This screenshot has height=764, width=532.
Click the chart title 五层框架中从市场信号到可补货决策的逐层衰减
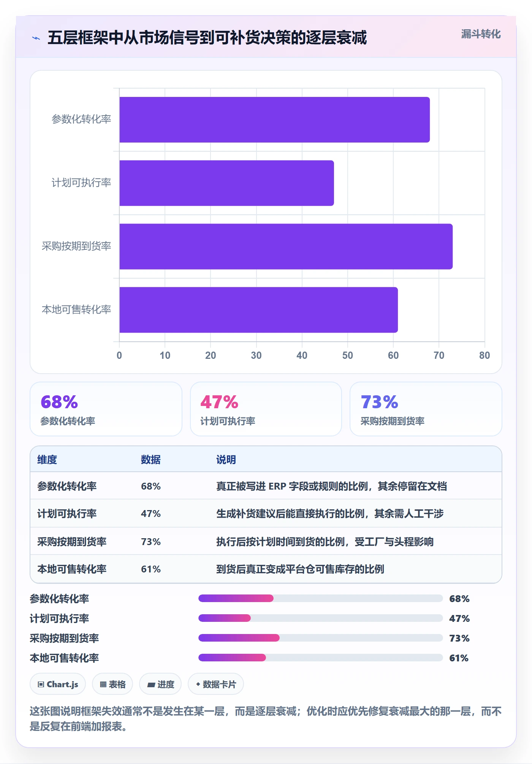point(207,38)
